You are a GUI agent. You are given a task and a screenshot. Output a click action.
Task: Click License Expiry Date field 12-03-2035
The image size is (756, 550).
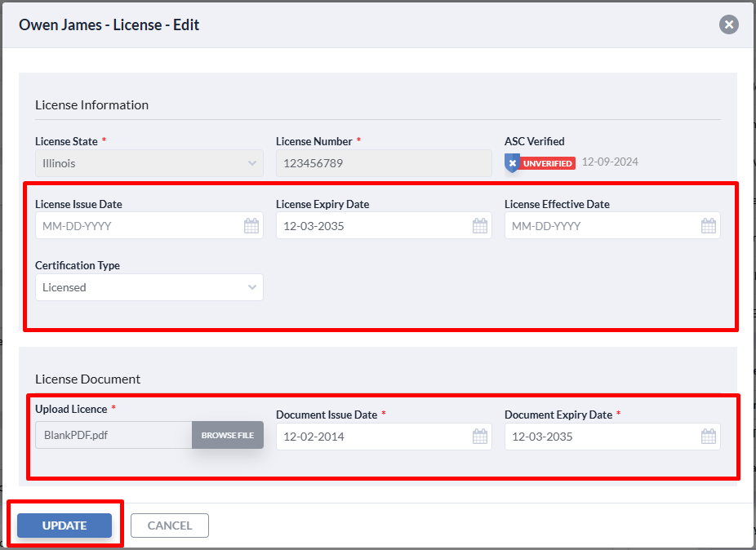point(384,225)
